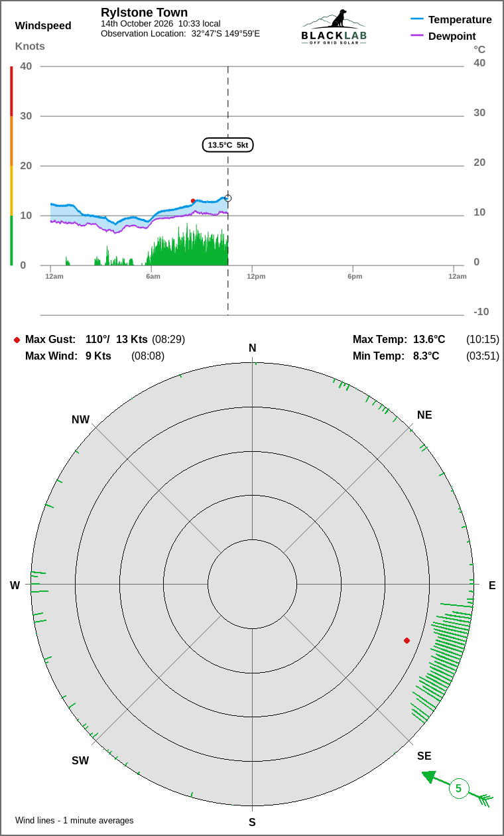Click the red max gust dot on graph
Screen dimensions: 504x836
(x=193, y=200)
